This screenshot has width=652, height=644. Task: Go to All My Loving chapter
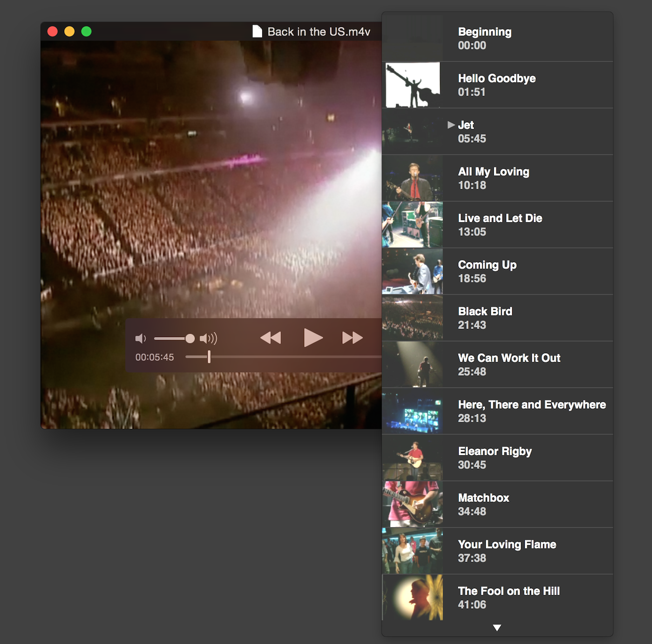(497, 178)
